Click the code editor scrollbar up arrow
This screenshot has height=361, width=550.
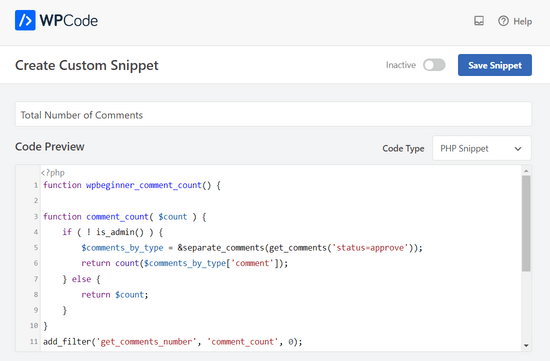click(x=526, y=171)
